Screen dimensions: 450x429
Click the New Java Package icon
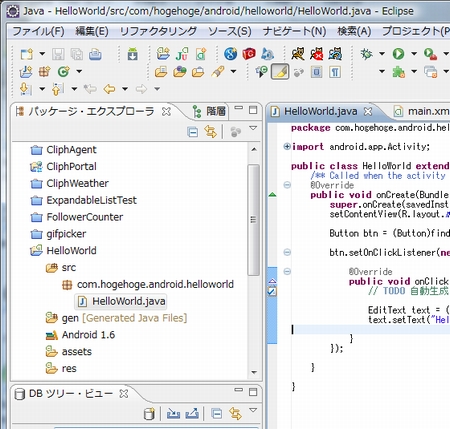(45, 72)
